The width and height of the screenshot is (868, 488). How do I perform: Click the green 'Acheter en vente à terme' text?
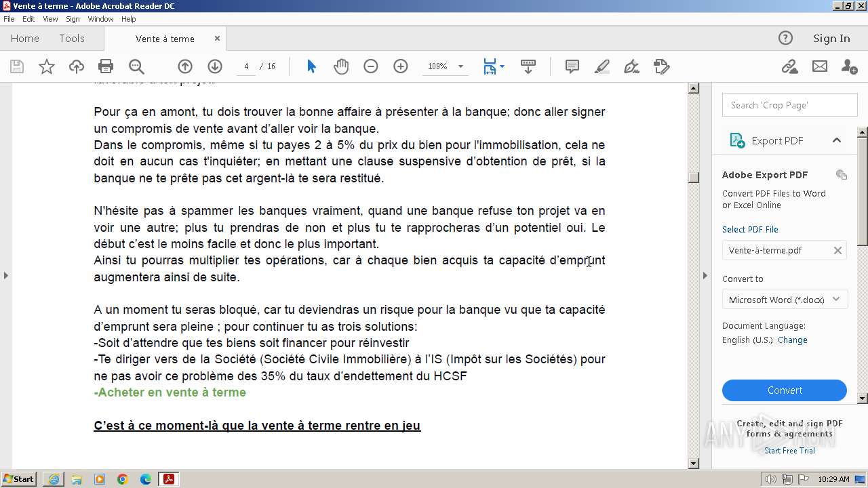click(170, 392)
